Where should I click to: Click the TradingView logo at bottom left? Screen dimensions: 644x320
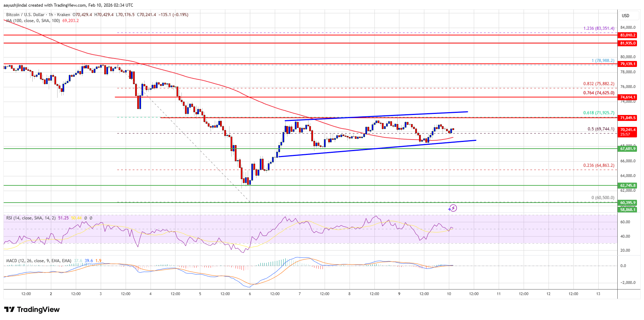point(32,309)
